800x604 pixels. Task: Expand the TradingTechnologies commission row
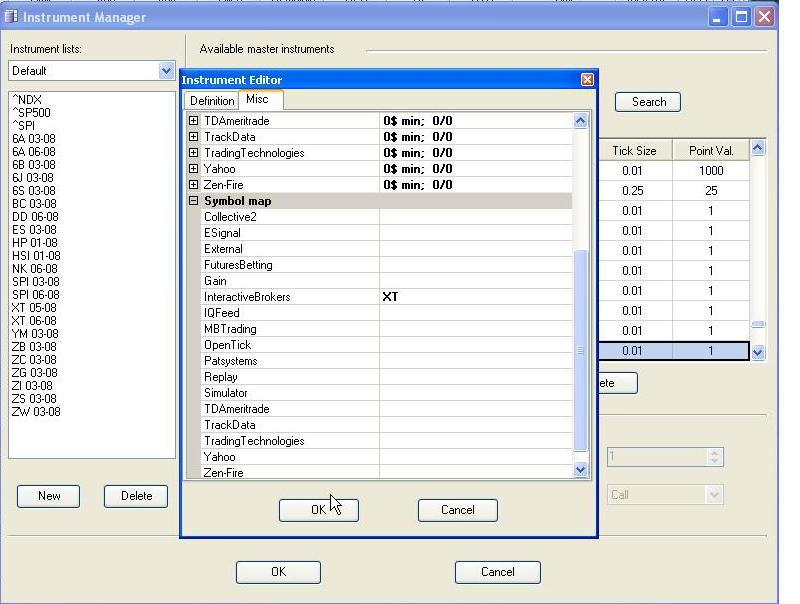point(193,153)
